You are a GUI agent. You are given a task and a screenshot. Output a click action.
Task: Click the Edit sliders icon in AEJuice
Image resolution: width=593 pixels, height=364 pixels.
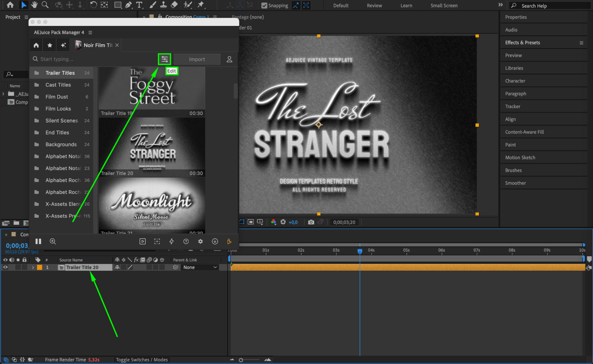[164, 59]
